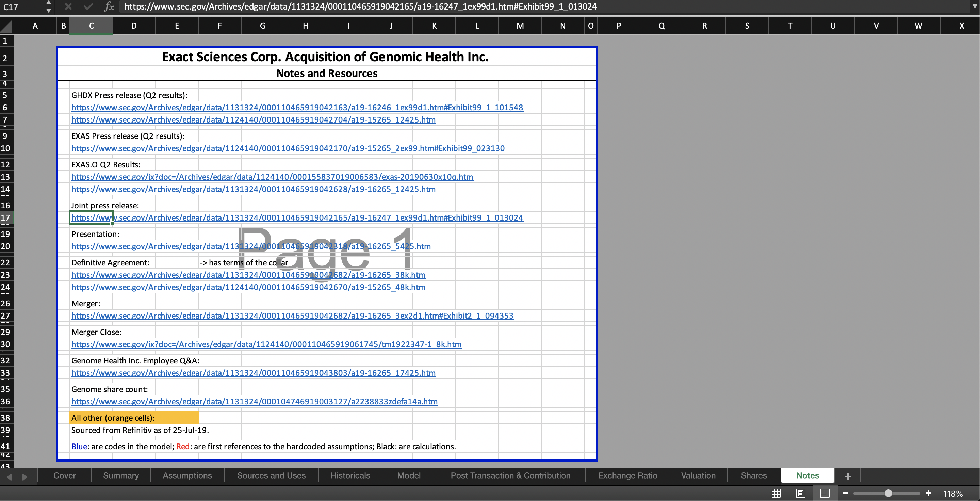Click the formula bar cancel X icon
Viewport: 980px width, 501px height.
[68, 6]
